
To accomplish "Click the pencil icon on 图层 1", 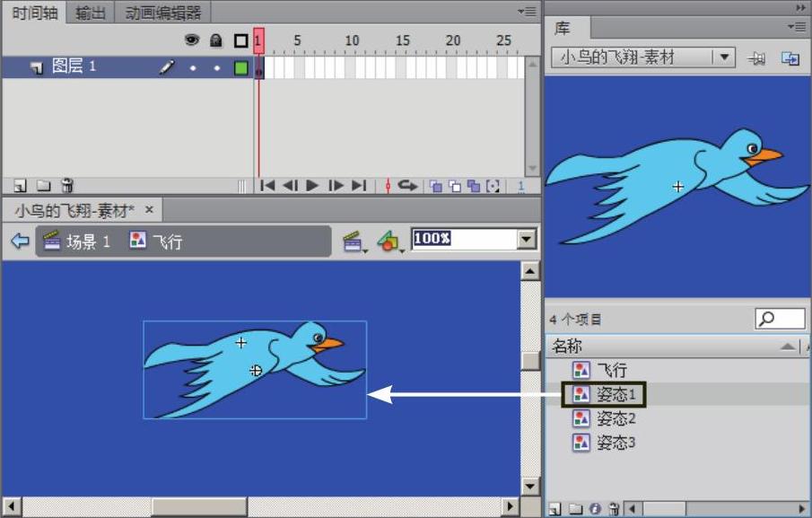I will (x=167, y=67).
